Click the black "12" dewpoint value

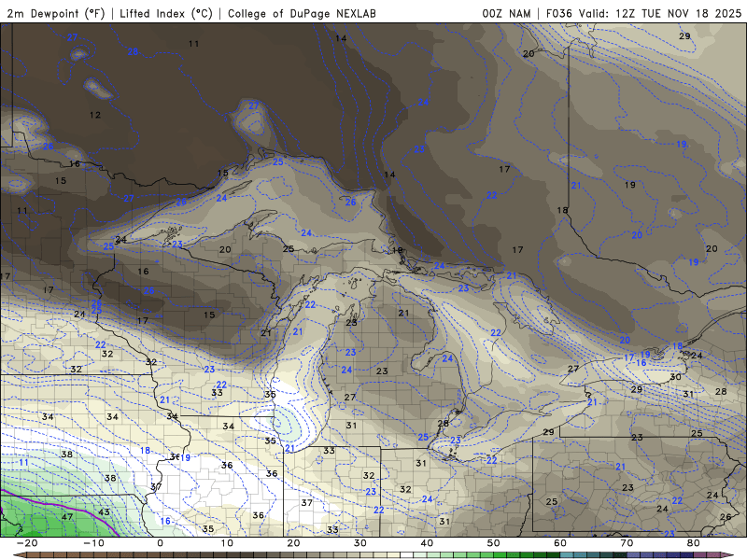click(95, 115)
